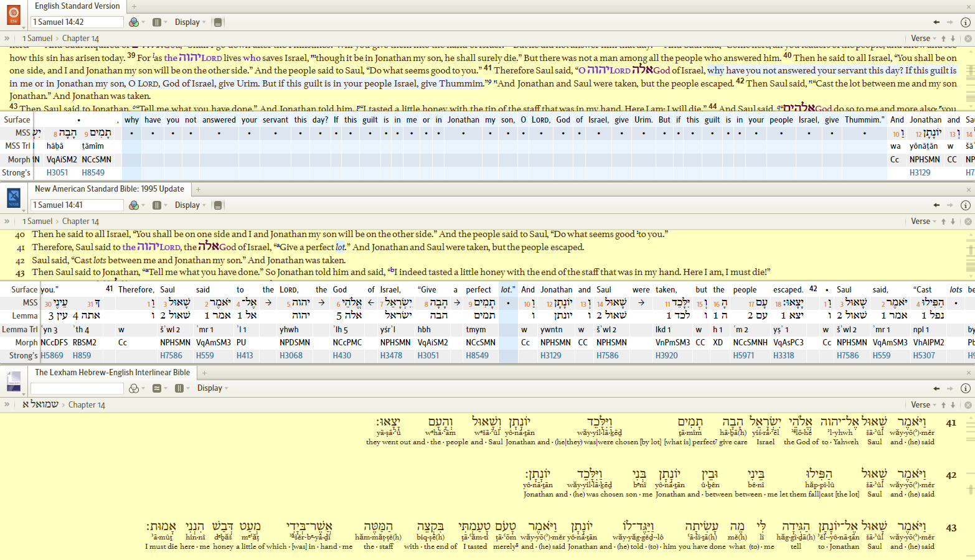Add a new tab next to English Standard Version
This screenshot has width=975, height=560.
pyautogui.click(x=134, y=6)
